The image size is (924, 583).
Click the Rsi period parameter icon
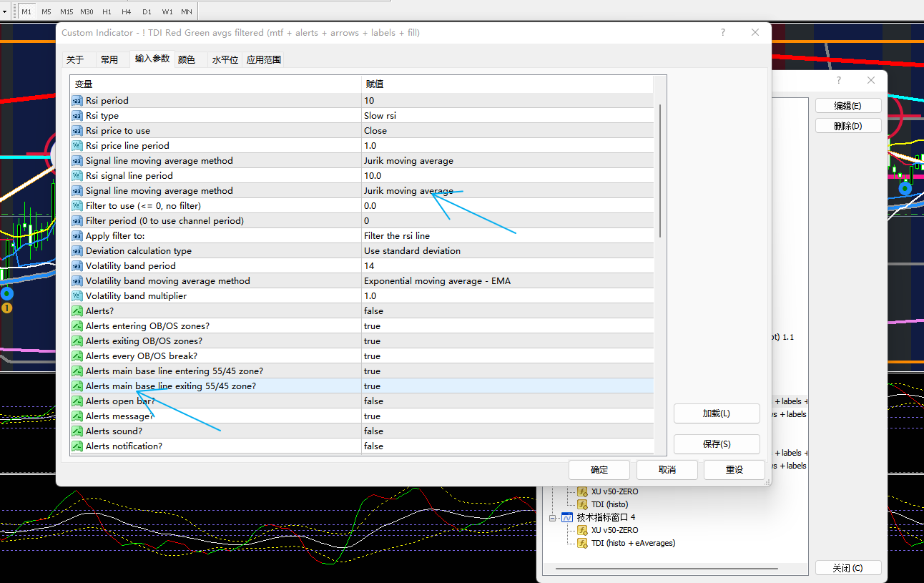coord(77,101)
